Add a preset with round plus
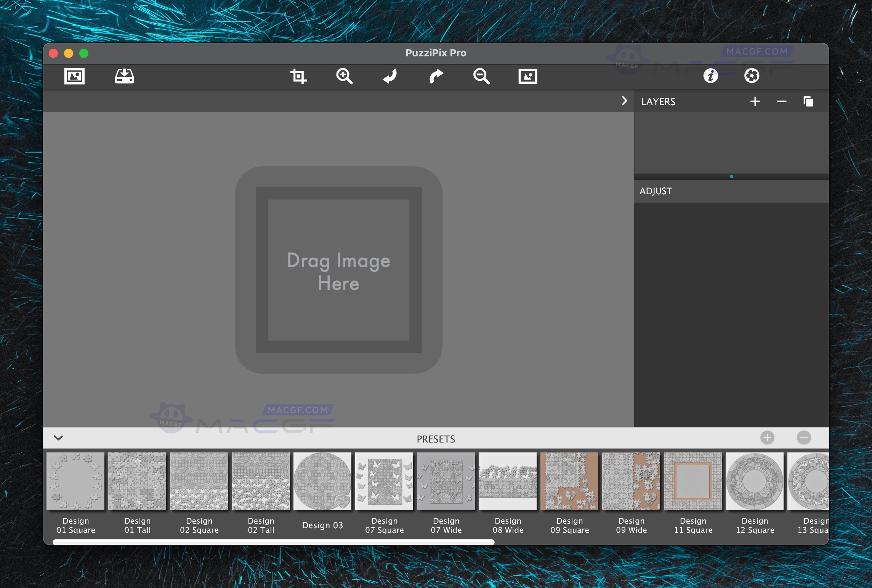This screenshot has height=588, width=872. [x=767, y=438]
